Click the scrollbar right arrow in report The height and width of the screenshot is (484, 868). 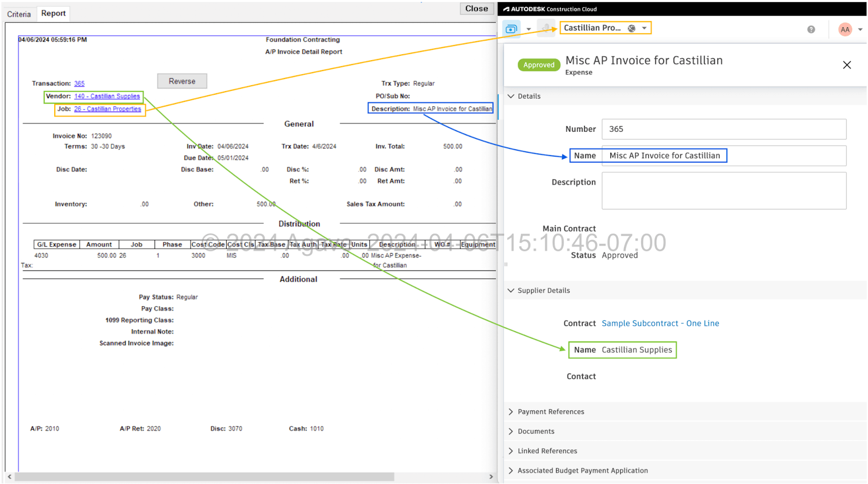[x=491, y=477]
